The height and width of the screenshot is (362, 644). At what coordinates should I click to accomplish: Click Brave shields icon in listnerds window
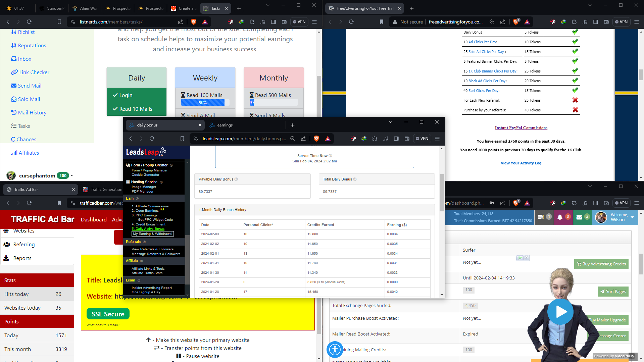pyautogui.click(x=194, y=22)
